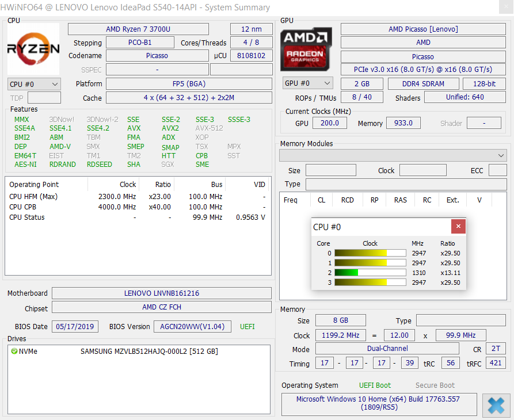Click the Ryzen CPU logo
Image resolution: width=514 pixels, height=420 pixels.
pos(33,49)
